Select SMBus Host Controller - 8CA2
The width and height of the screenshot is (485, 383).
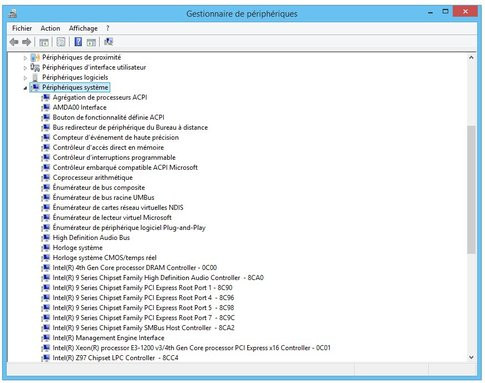point(144,328)
